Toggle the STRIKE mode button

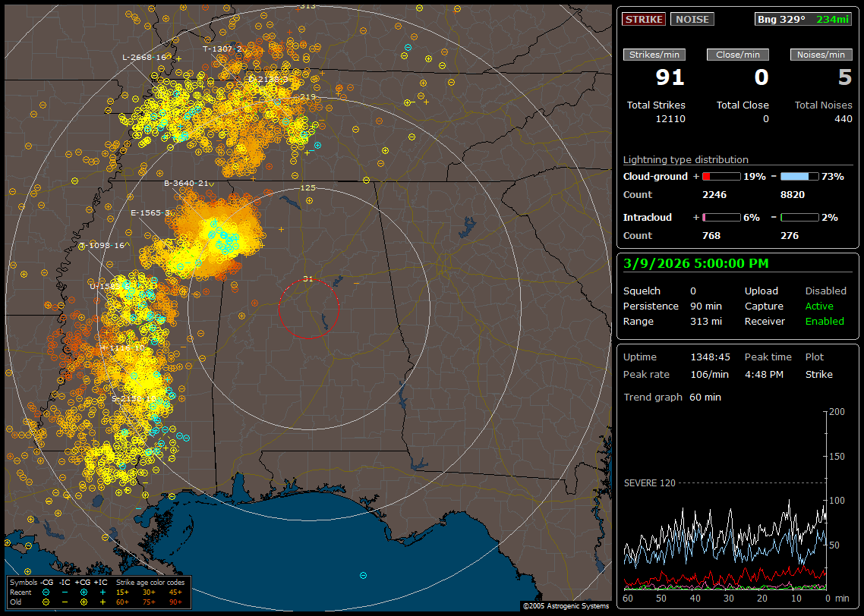(x=644, y=19)
